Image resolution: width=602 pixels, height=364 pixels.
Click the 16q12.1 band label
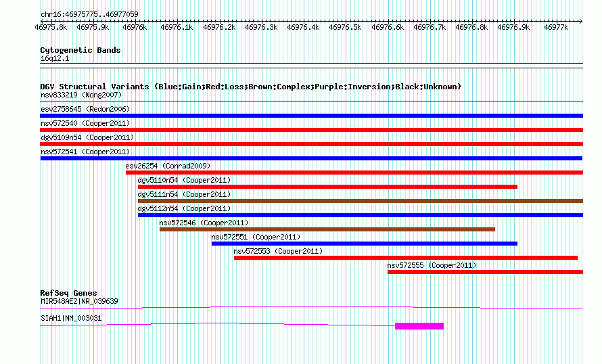pos(55,58)
